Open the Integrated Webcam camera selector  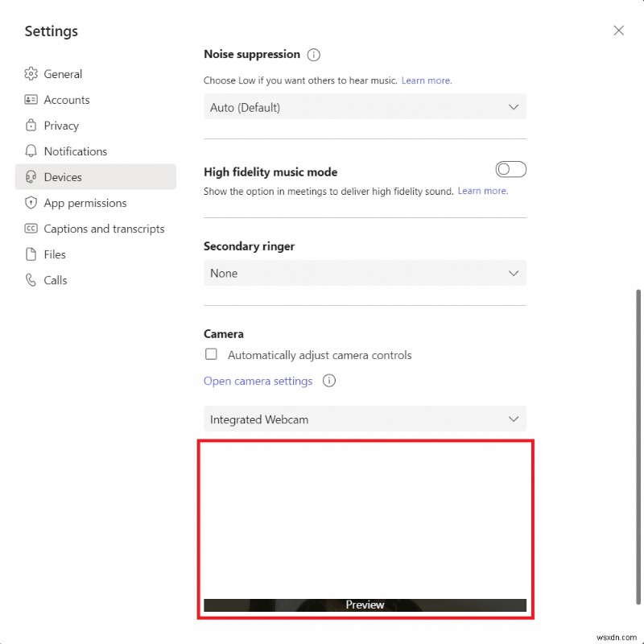[365, 419]
